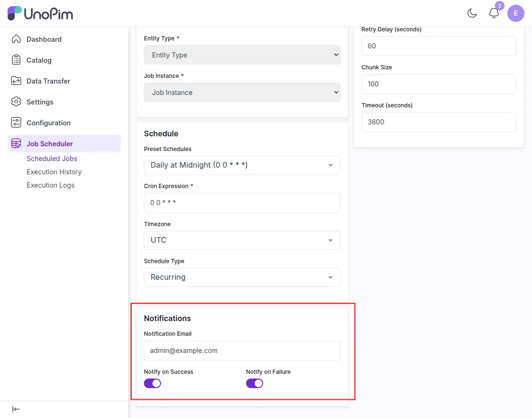The image size is (532, 418).
Task: Click the Chunk Size field
Action: [x=439, y=84]
